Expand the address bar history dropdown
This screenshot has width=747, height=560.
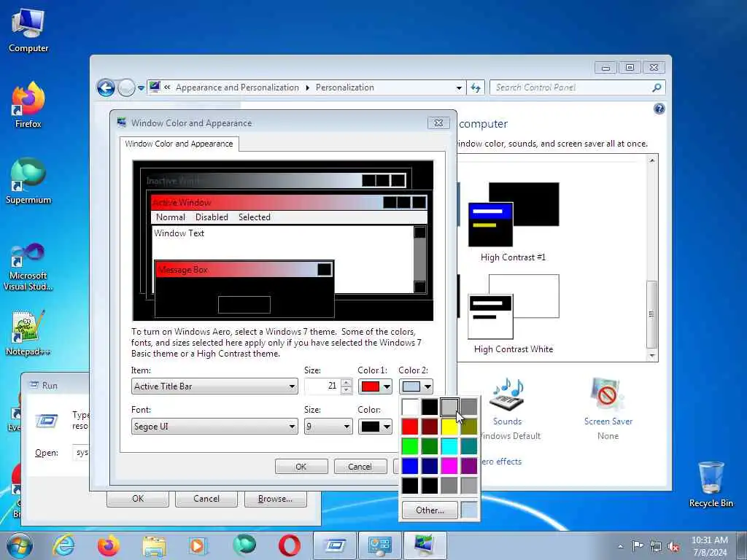[459, 87]
